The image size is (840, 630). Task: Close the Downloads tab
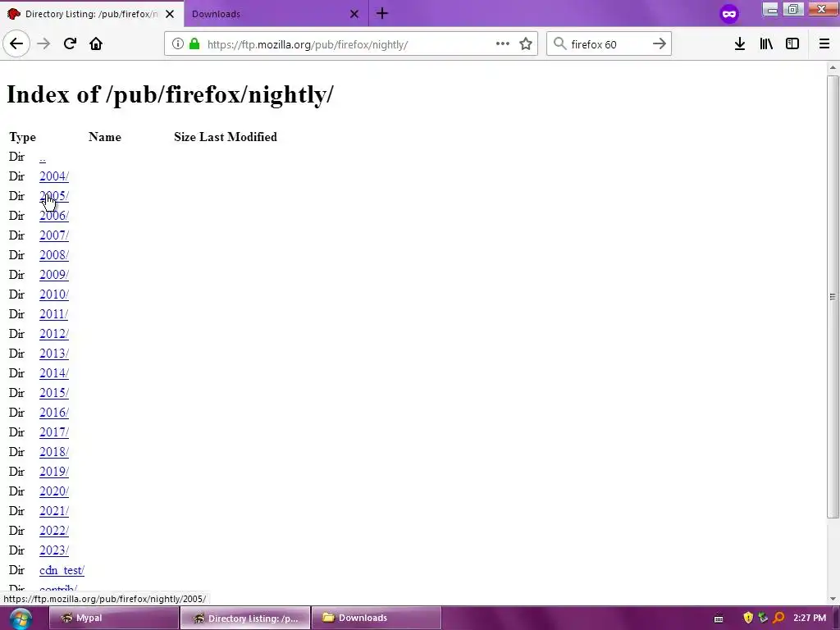pyautogui.click(x=354, y=14)
